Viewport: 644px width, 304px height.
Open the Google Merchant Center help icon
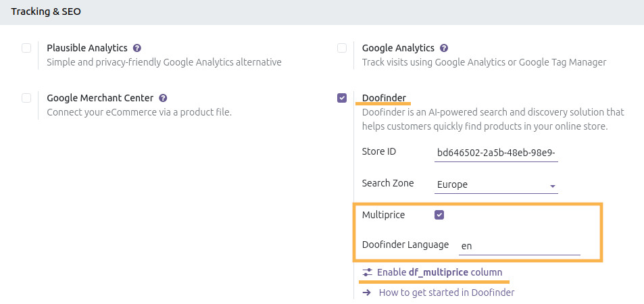pyautogui.click(x=163, y=98)
